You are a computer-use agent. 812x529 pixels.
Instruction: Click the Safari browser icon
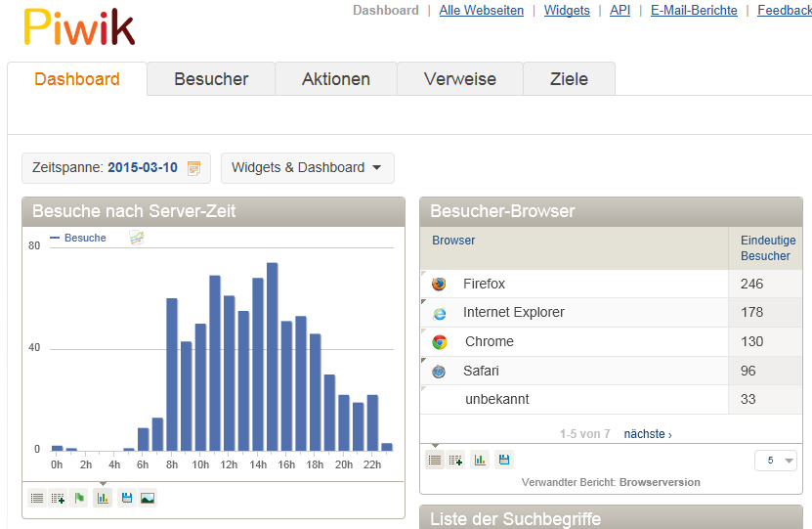point(439,371)
